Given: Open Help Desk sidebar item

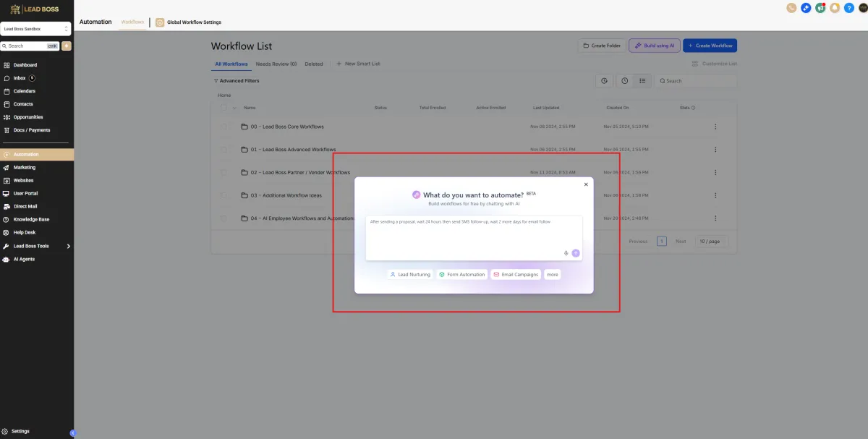Looking at the screenshot, I should pos(24,232).
